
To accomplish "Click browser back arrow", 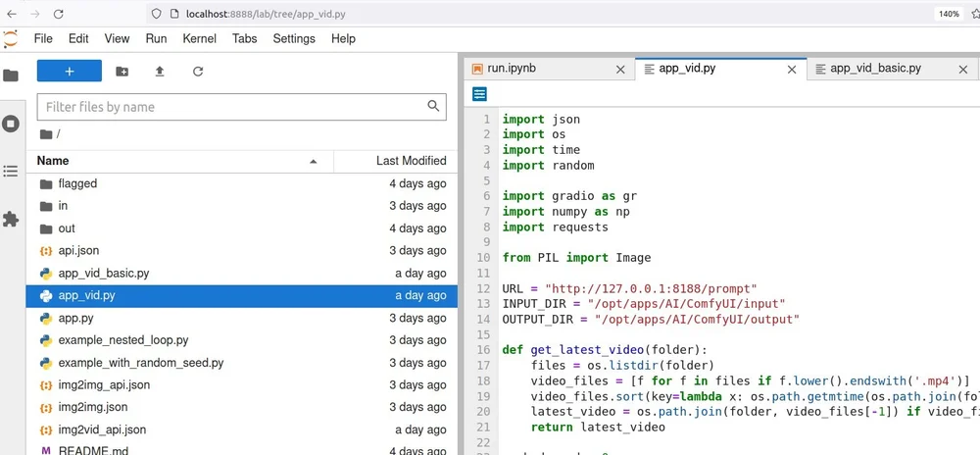I will 11,14.
